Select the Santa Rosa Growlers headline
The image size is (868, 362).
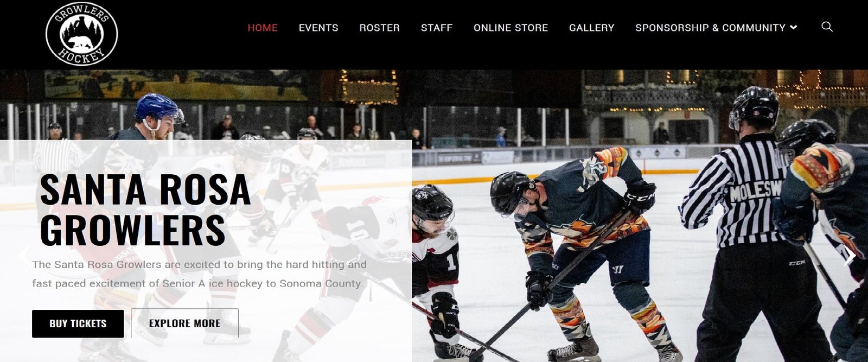pos(145,209)
